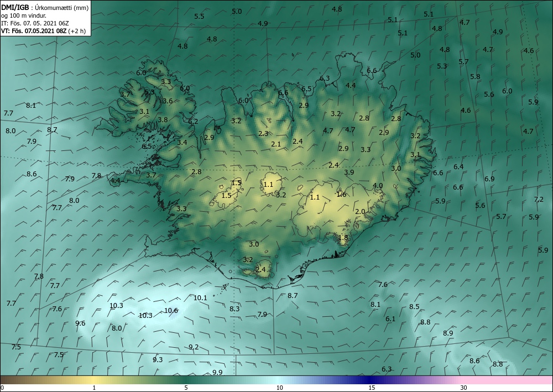
Task: Click the value 8.9 in the southeast sea
Action: pyautogui.click(x=448, y=333)
